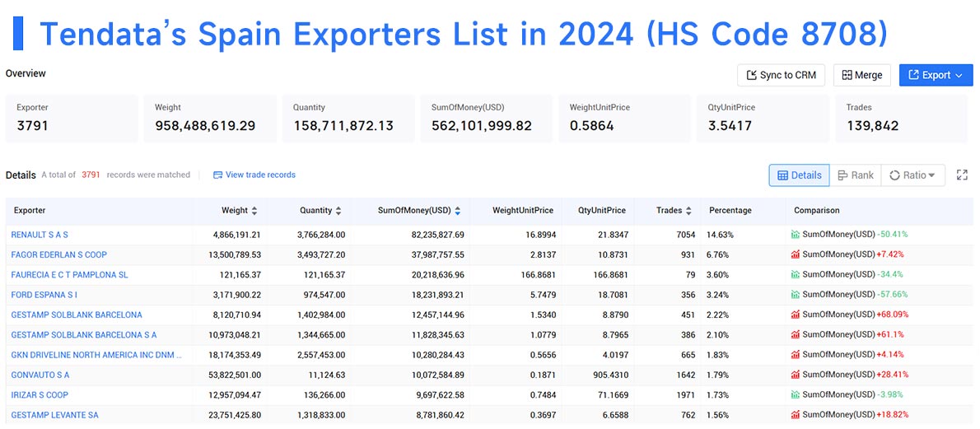Open the Ratio view dropdown
This screenshot has width=980, height=429.
point(912,175)
